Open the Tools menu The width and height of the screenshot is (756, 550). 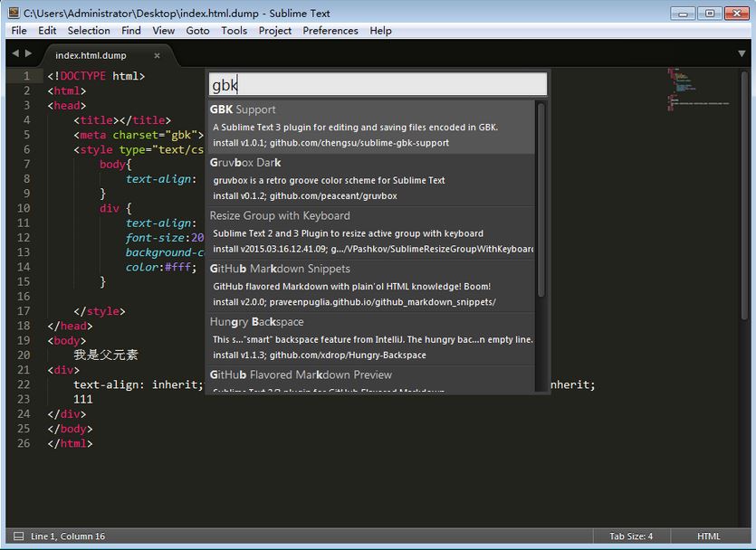234,31
